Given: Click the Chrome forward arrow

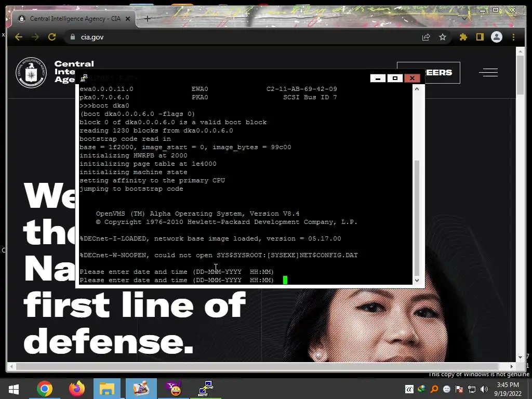Looking at the screenshot, I should click(x=35, y=37).
